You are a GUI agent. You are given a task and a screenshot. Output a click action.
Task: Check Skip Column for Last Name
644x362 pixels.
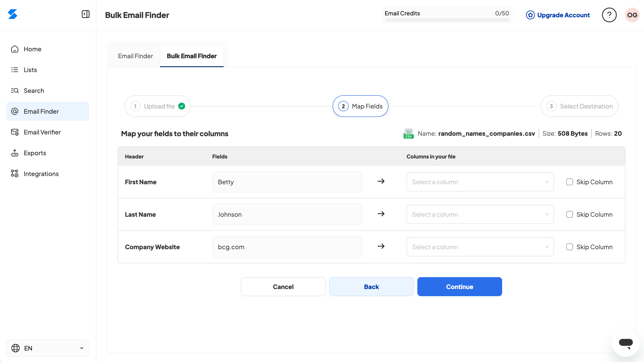(569, 215)
